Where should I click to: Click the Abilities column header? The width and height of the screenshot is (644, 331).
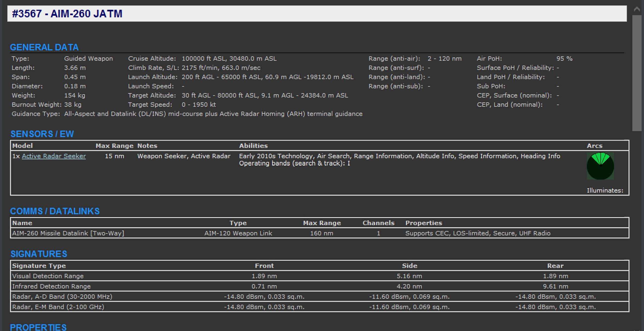pos(253,145)
